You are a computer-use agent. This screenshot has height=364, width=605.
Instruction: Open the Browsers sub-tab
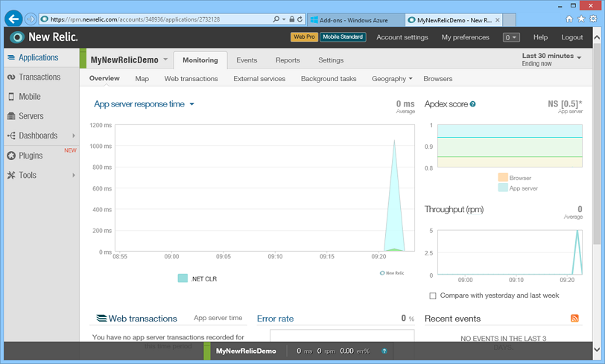click(437, 79)
